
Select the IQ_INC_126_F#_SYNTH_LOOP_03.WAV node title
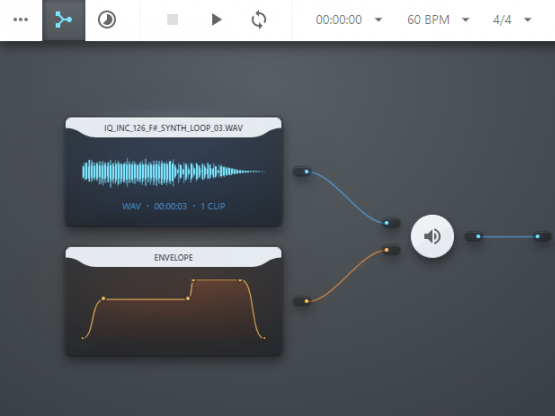(x=173, y=128)
